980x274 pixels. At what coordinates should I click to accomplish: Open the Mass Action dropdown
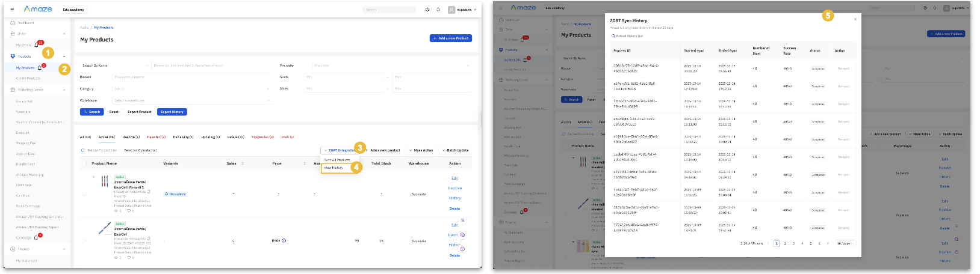pyautogui.click(x=423, y=150)
